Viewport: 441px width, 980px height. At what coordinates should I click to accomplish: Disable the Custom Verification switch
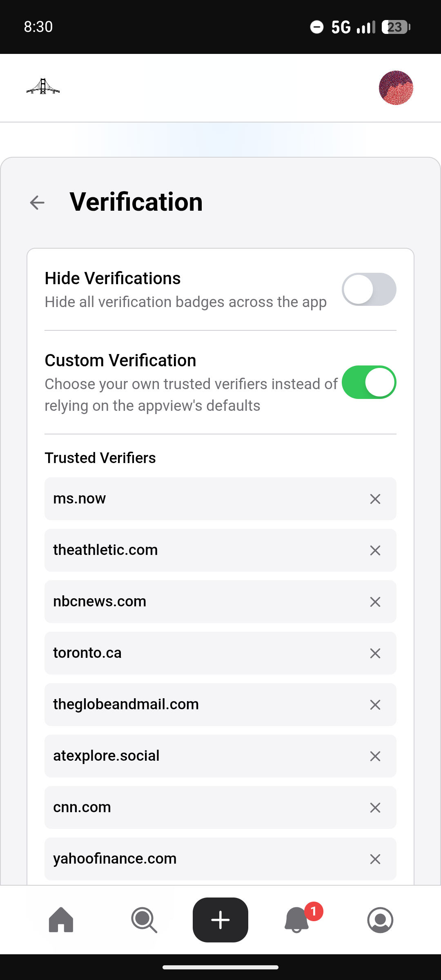(x=369, y=382)
